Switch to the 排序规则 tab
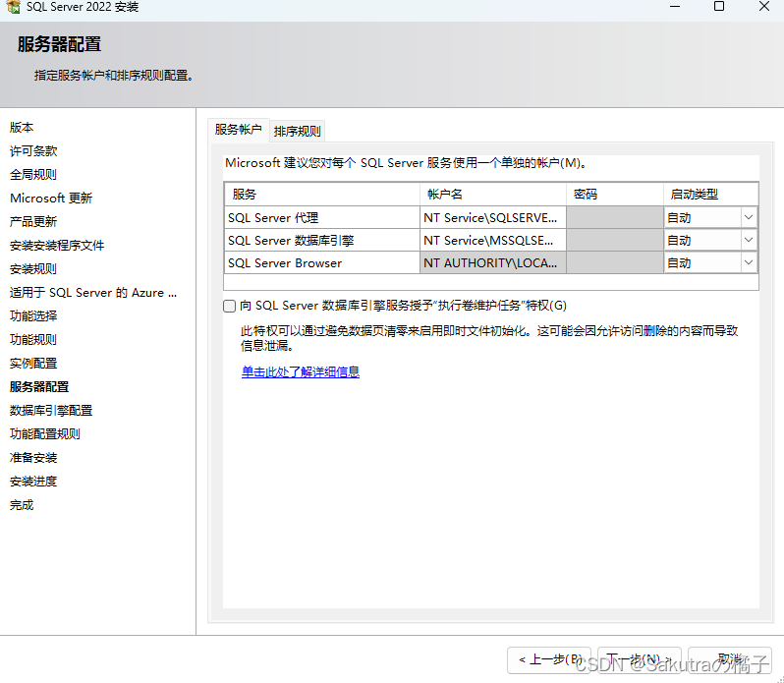Screen dimensions: 784x683 point(297,131)
